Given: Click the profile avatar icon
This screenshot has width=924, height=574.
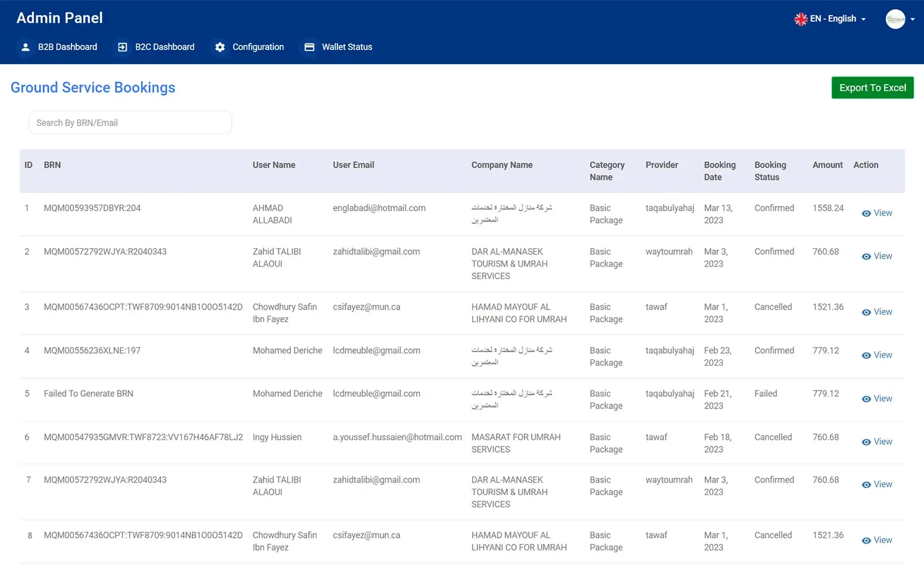Looking at the screenshot, I should (895, 19).
